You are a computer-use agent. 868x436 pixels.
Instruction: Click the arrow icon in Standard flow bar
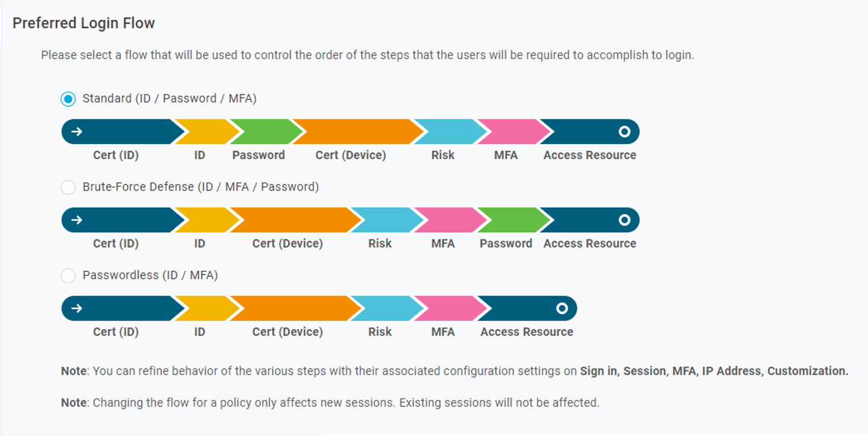tap(77, 131)
